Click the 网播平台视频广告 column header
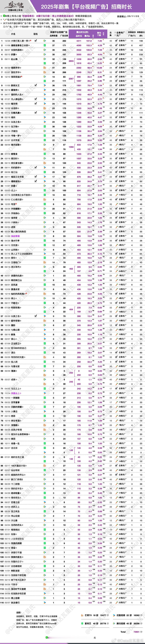This screenshot has height=644, width=145. [59, 32]
